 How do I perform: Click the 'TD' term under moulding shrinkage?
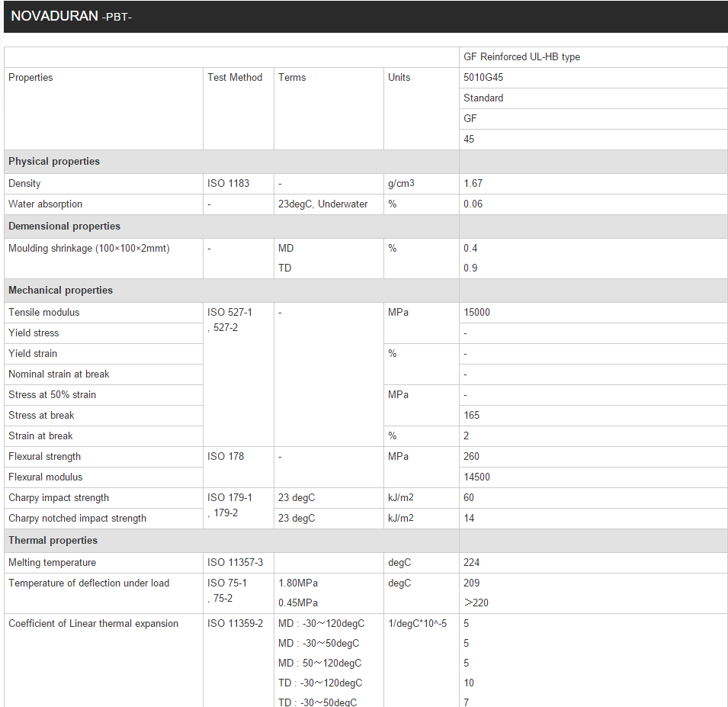tap(284, 268)
